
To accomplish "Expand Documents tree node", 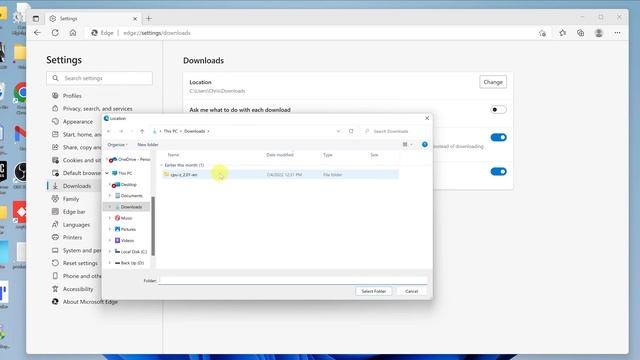I will [x=109, y=196].
